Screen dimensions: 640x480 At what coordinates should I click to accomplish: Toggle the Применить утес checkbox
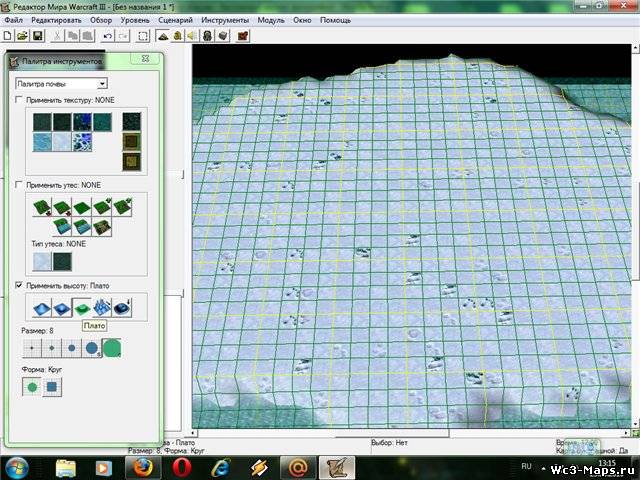pos(18,185)
